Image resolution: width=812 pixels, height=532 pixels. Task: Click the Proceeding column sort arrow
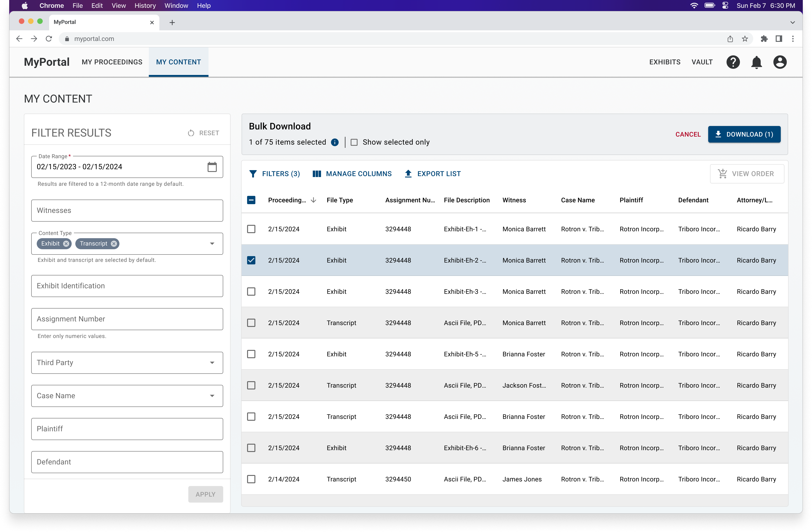point(313,200)
